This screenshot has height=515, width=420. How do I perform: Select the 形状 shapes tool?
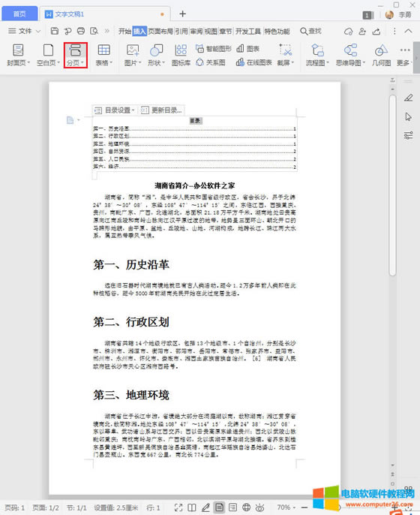156,55
